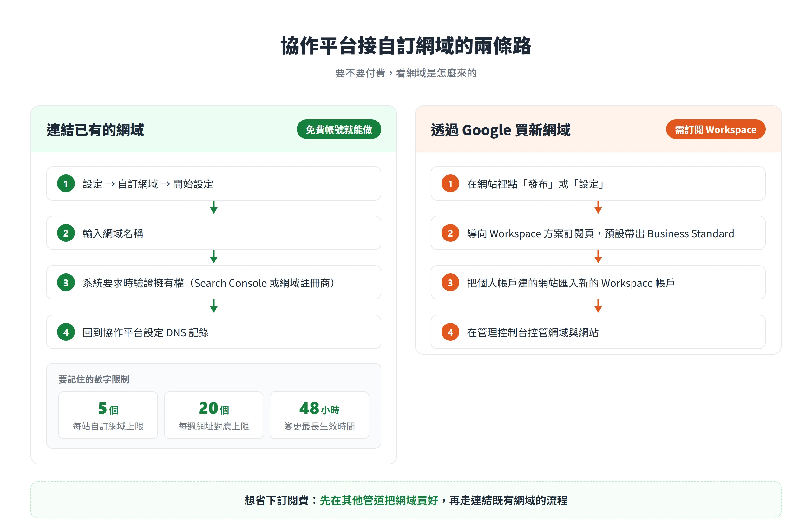Select the step mentioning Search Console
Image resolution: width=812 pixels, height=526 pixels.
point(213,283)
